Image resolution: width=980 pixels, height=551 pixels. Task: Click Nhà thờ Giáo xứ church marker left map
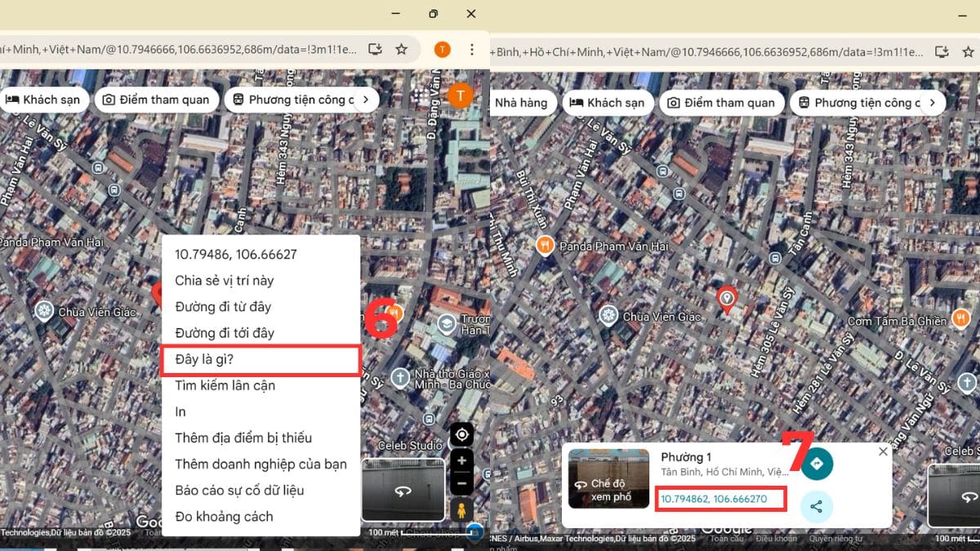pos(399,377)
